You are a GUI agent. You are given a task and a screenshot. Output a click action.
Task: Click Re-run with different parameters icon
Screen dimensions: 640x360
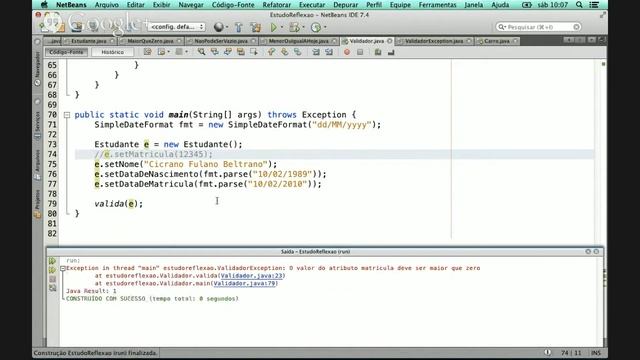pos(53,270)
